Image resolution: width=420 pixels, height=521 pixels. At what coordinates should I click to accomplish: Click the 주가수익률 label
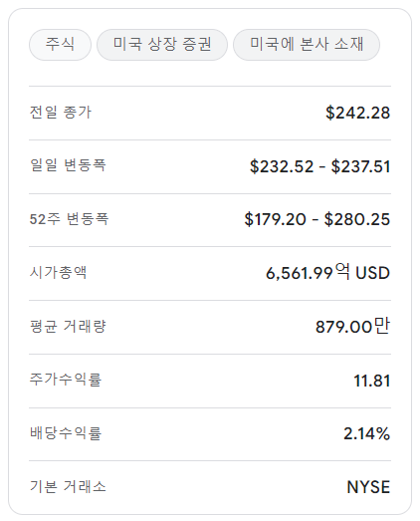(x=66, y=380)
